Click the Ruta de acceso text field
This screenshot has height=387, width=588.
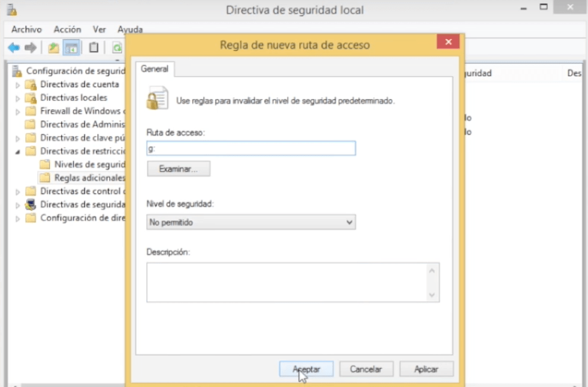(250, 148)
